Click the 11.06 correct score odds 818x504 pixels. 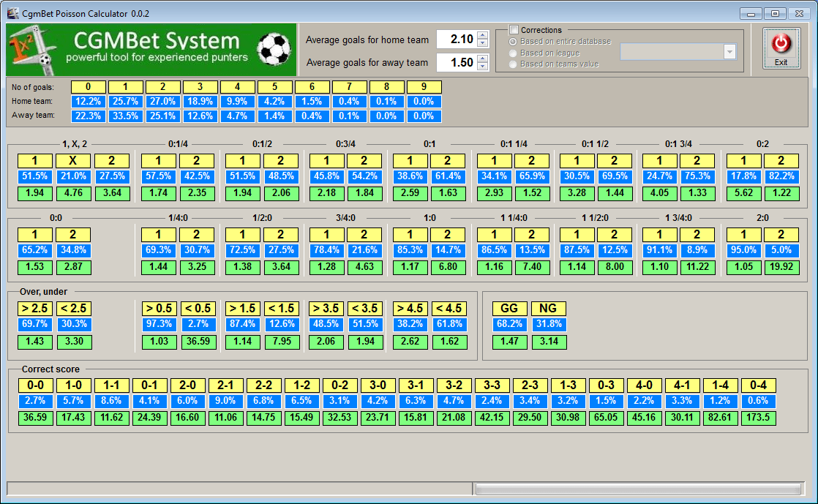coord(225,418)
